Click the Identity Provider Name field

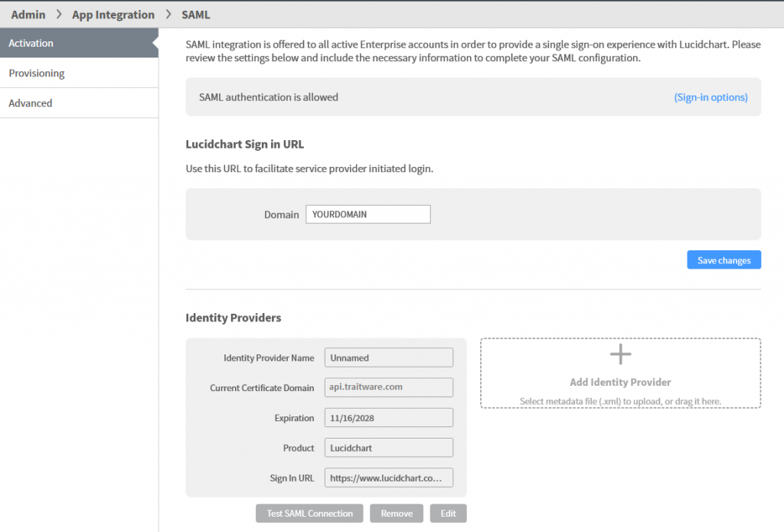388,357
